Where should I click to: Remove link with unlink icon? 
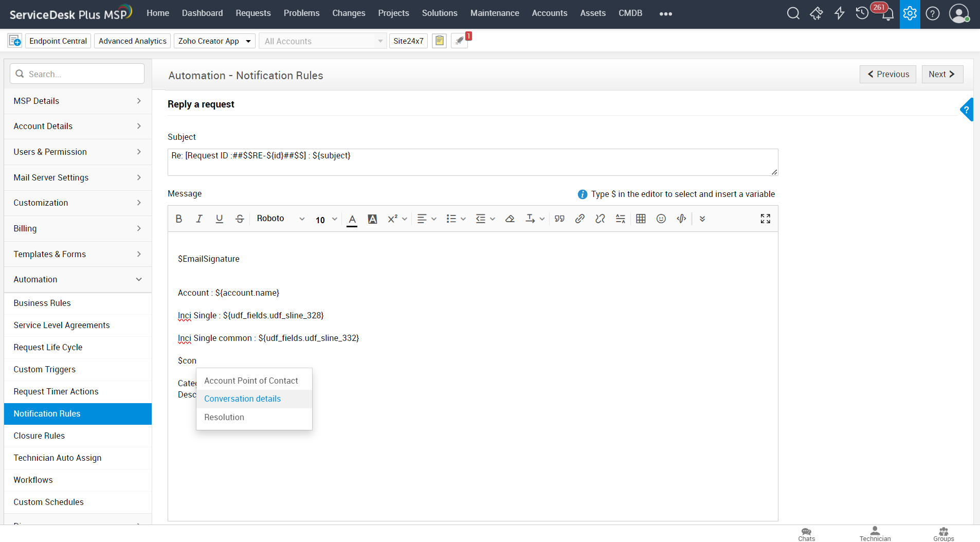tap(600, 219)
